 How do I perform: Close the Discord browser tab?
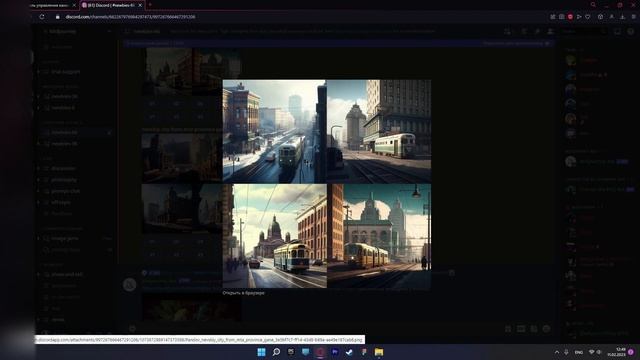(140, 5)
